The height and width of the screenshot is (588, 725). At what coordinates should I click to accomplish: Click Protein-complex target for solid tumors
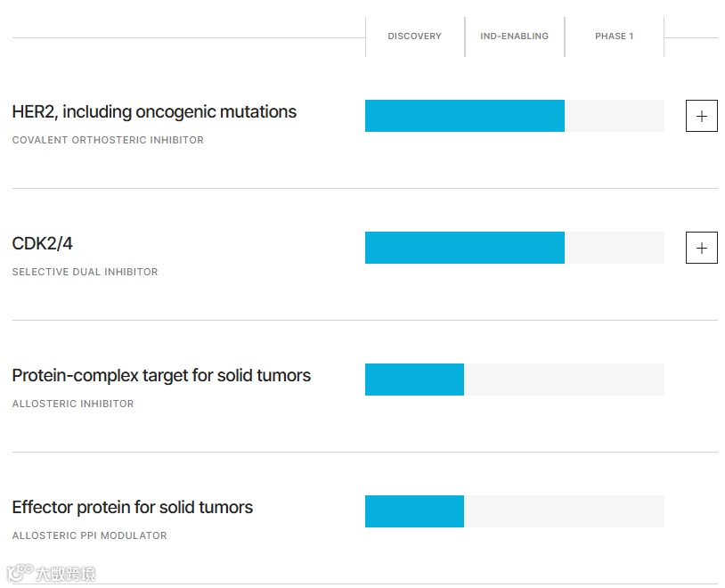[x=161, y=376]
